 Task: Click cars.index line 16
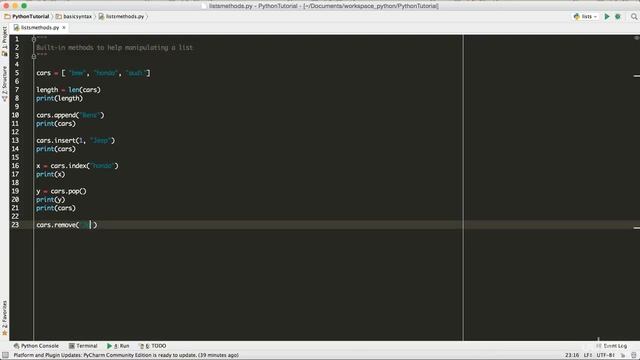coord(77,166)
